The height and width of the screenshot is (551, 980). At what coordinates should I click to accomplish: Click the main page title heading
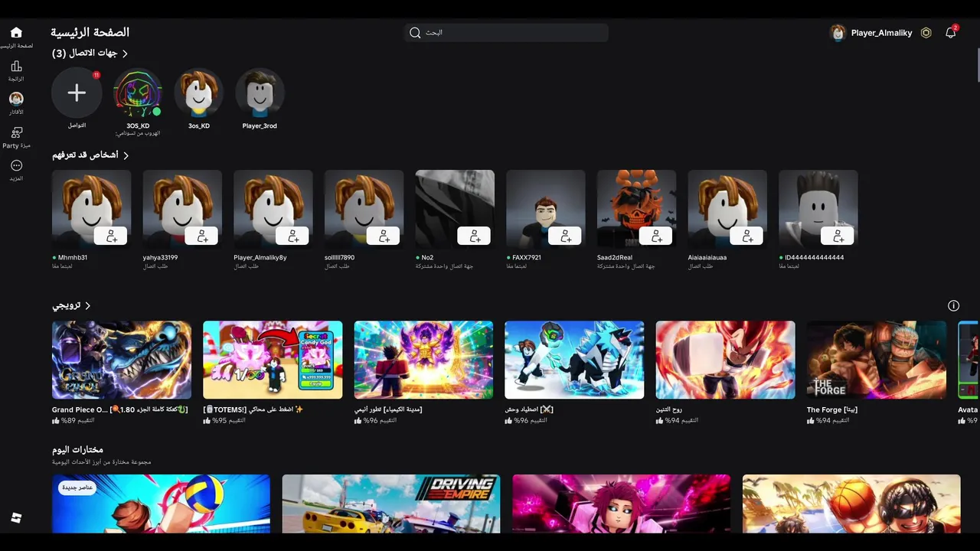pyautogui.click(x=90, y=33)
